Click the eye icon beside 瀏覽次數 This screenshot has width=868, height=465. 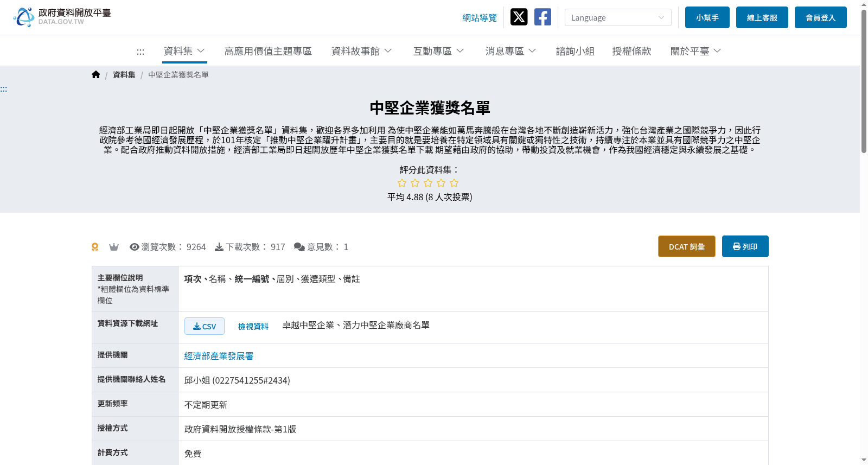[135, 247]
